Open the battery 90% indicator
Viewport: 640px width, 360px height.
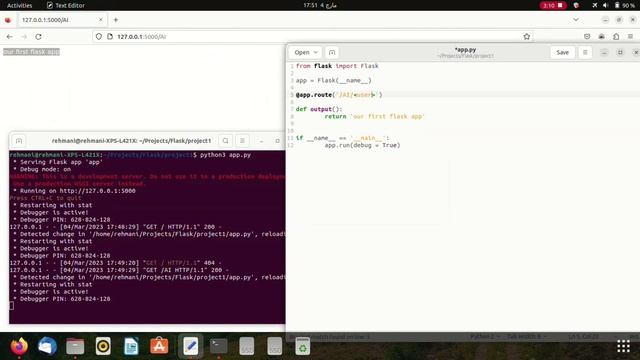tap(625, 5)
